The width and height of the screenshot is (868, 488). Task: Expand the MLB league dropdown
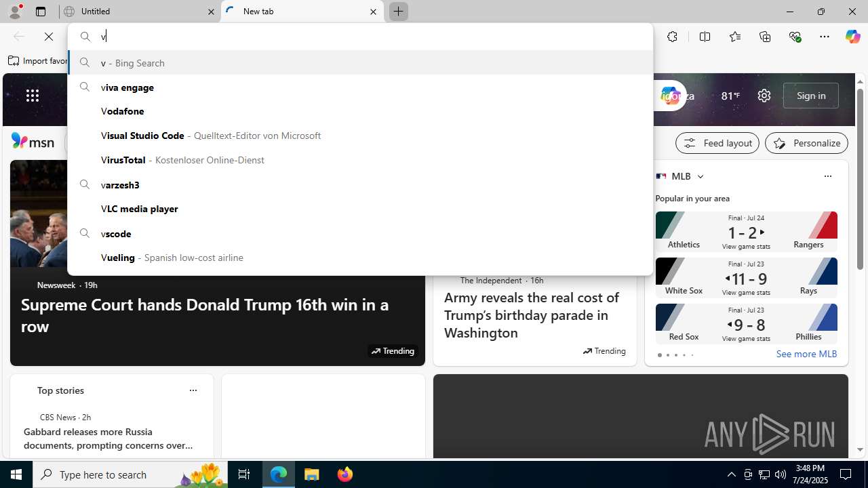tap(701, 176)
